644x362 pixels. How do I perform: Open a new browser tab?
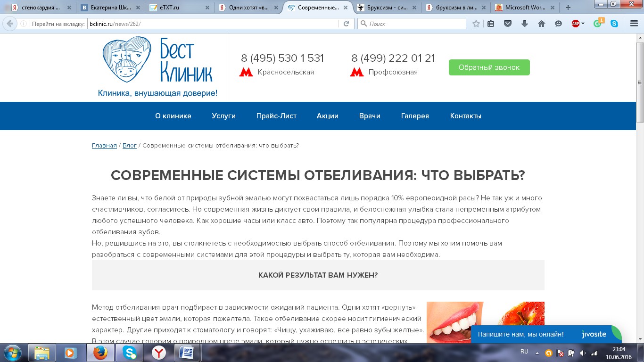click(568, 8)
